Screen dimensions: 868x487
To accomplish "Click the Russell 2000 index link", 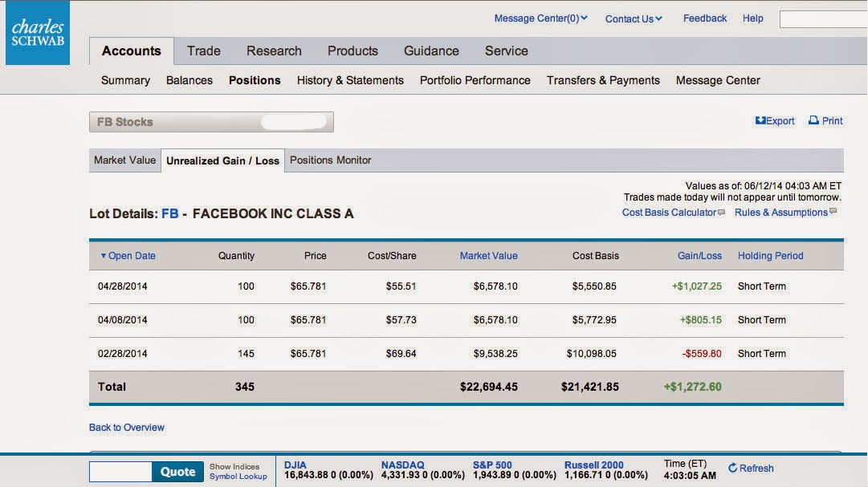I will (x=594, y=465).
